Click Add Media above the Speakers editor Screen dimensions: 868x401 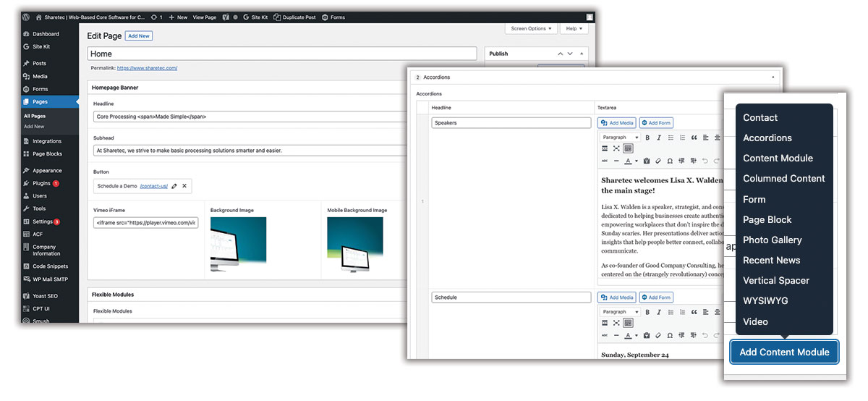(616, 123)
